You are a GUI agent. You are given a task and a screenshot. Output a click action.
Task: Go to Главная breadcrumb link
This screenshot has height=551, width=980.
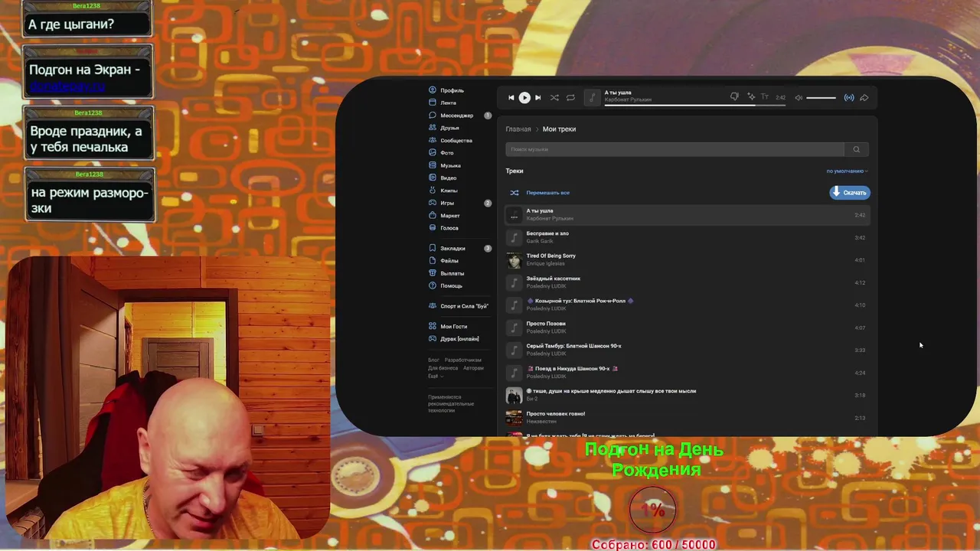click(x=518, y=129)
